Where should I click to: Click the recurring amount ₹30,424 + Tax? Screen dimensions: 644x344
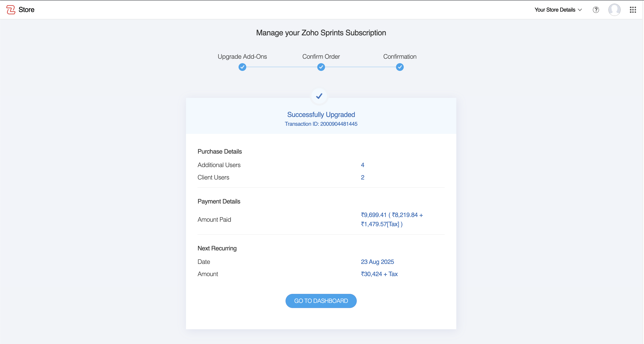[379, 274]
